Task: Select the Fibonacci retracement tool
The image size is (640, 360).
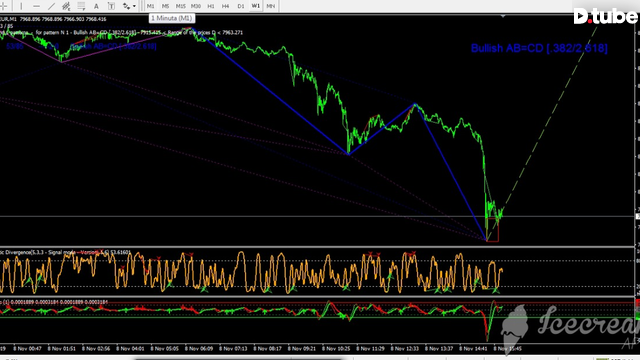Action: click(x=81, y=6)
